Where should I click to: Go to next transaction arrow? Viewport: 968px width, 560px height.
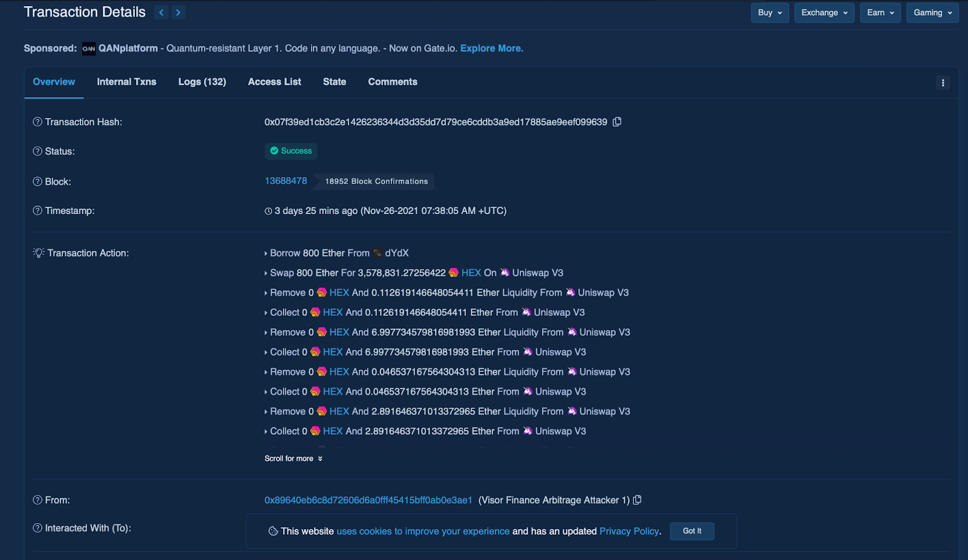click(x=178, y=12)
